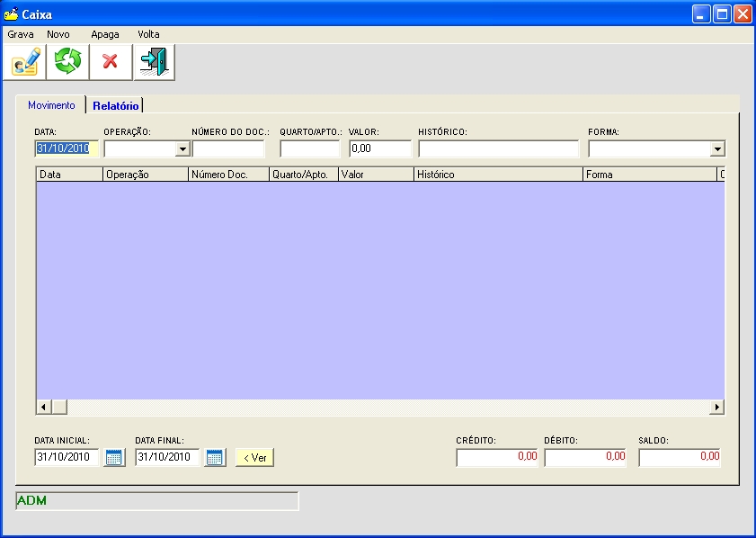Click the Número do Doc. input field
Viewport: 756px width, 538px height.
(x=228, y=148)
